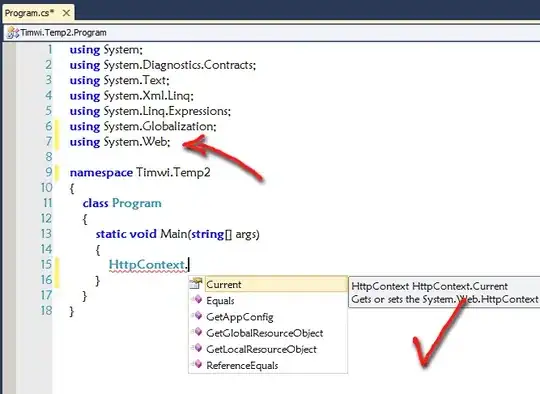Screen dimensions: 540x394
Task: Click the using System.Web; line
Action: 120,142
